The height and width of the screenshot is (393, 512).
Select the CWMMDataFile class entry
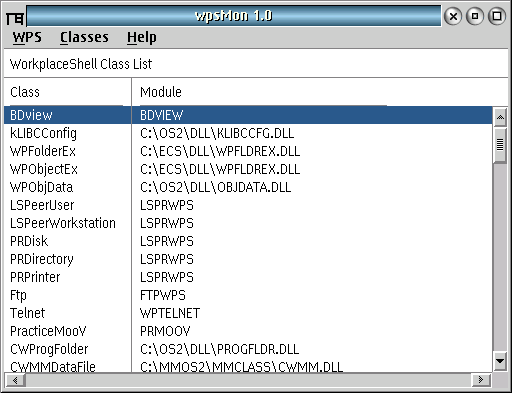coord(53,367)
